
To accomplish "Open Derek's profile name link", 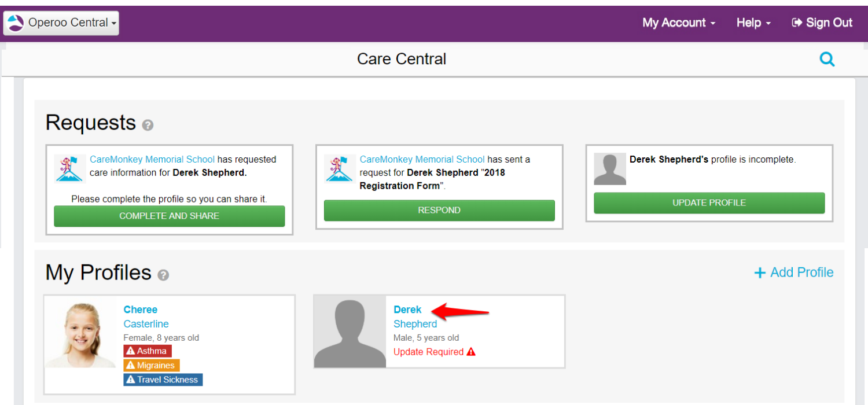I will (x=407, y=310).
